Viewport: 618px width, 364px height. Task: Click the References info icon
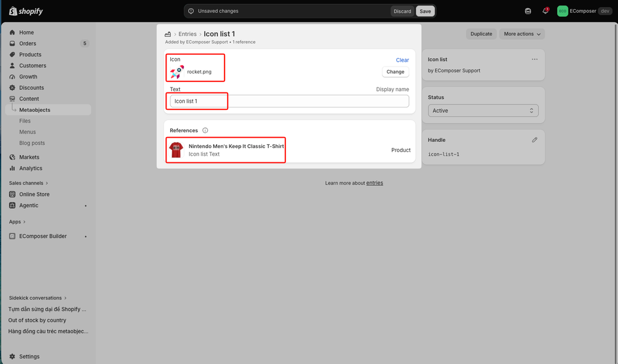pyautogui.click(x=205, y=130)
